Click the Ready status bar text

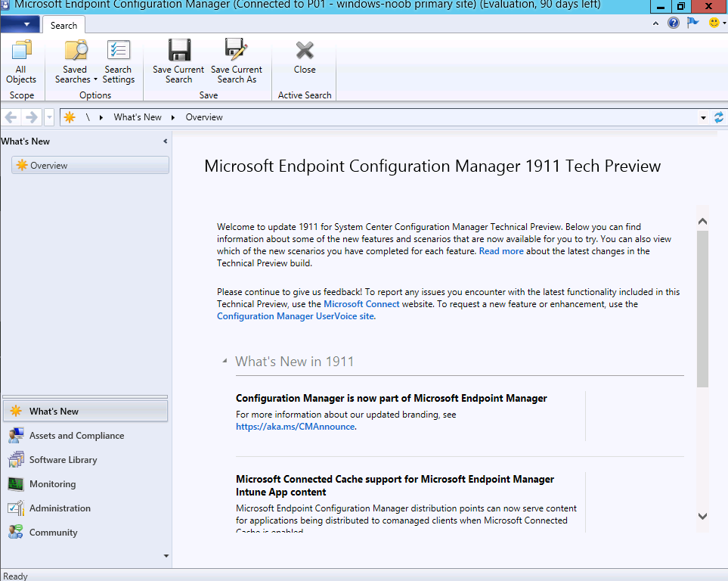15,576
